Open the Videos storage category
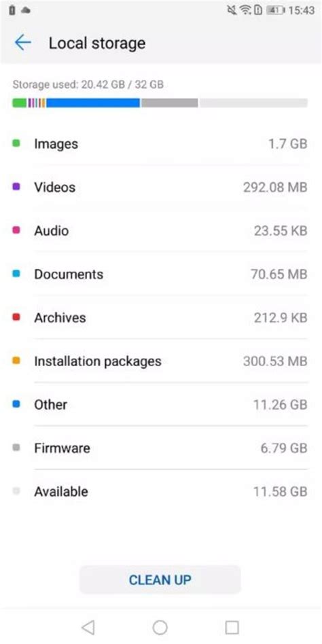This screenshot has height=644, width=322. tap(160, 187)
